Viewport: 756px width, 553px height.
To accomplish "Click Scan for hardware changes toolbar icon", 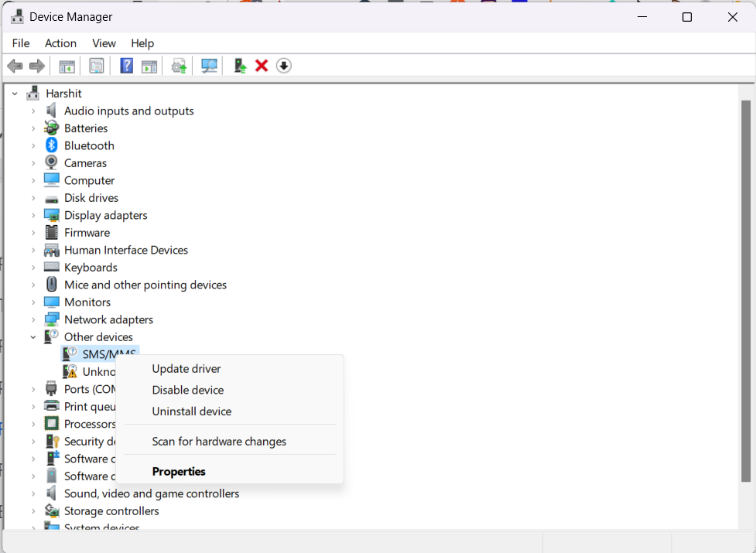I will point(209,66).
